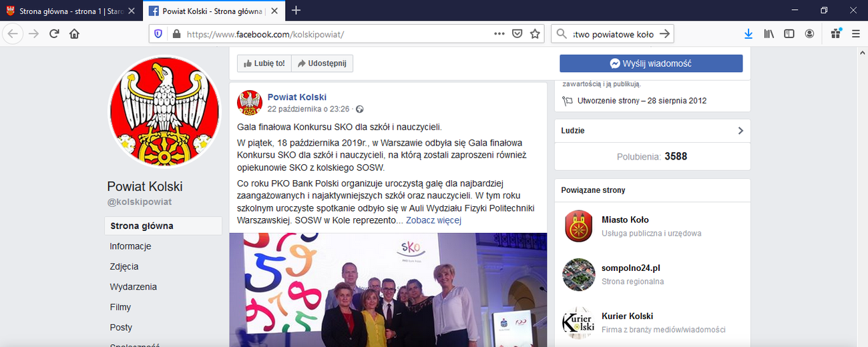
Task: Open Miasto Koło related page link
Action: point(625,220)
